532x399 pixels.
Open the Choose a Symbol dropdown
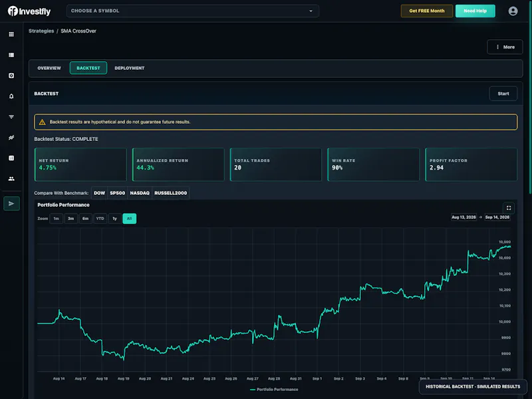[192, 11]
